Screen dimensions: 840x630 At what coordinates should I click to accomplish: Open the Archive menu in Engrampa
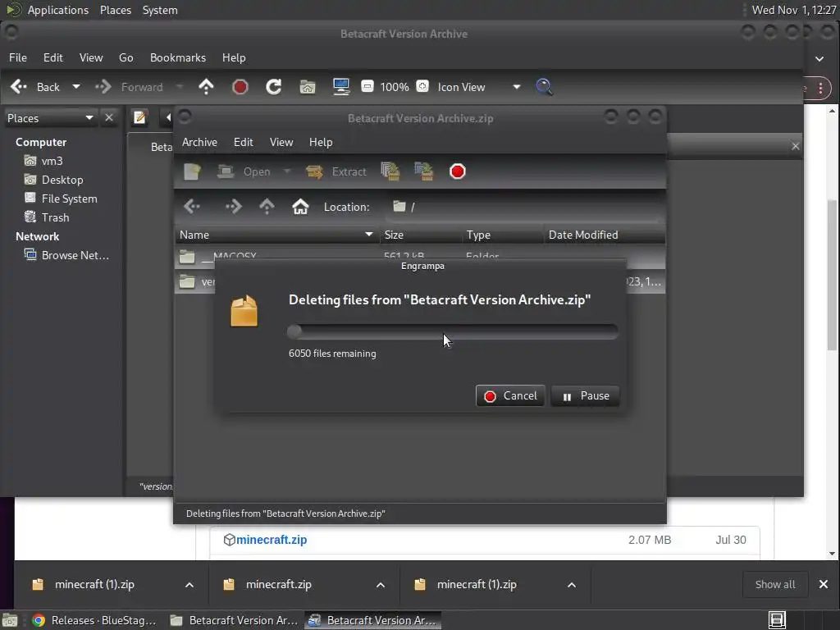[199, 142]
